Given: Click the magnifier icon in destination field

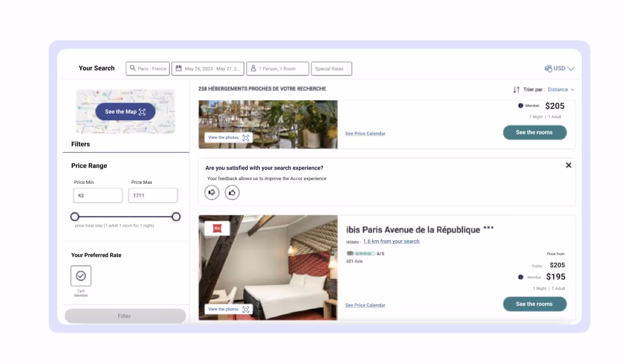Looking at the screenshot, I should 132,68.
